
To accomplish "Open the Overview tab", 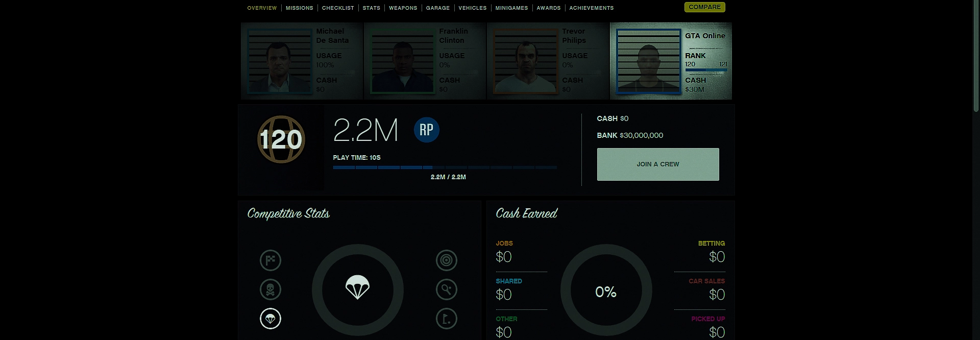I will click(x=262, y=8).
